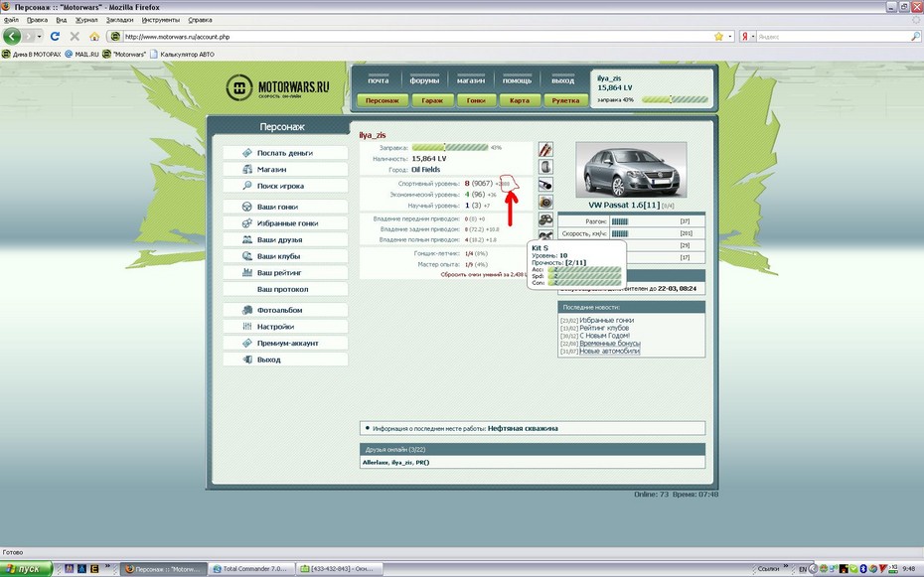Open Ваш рейтинг in sidebar

pyautogui.click(x=285, y=273)
